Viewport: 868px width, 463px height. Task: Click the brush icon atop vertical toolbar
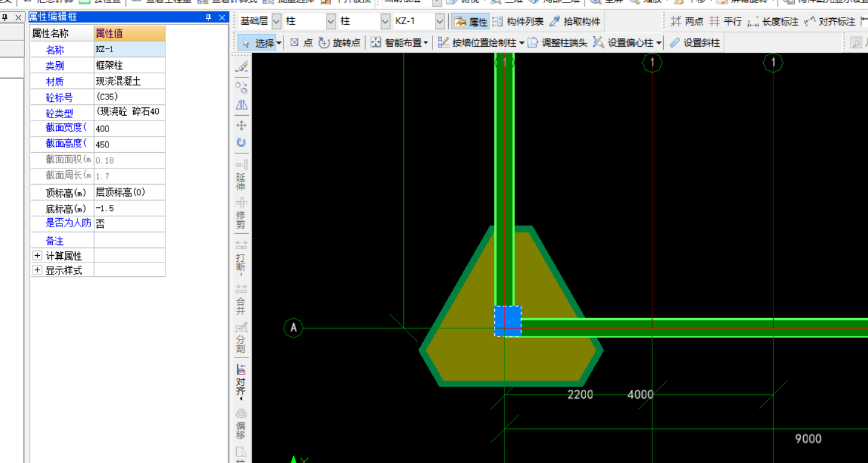[x=241, y=67]
